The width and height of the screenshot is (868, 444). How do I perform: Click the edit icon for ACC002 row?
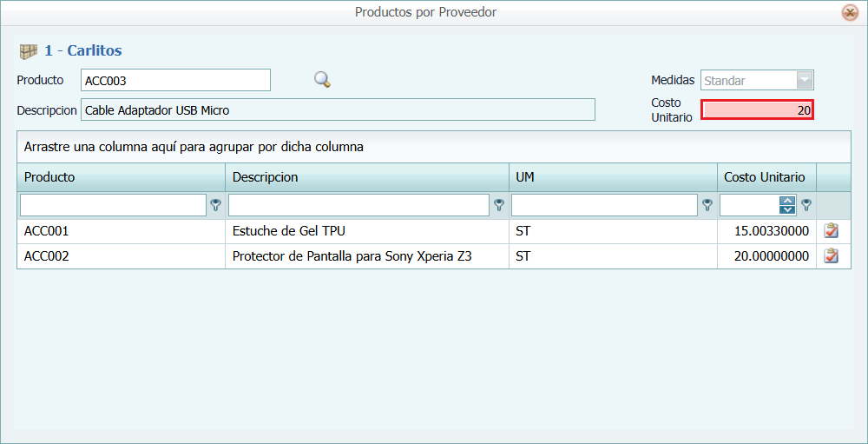831,256
